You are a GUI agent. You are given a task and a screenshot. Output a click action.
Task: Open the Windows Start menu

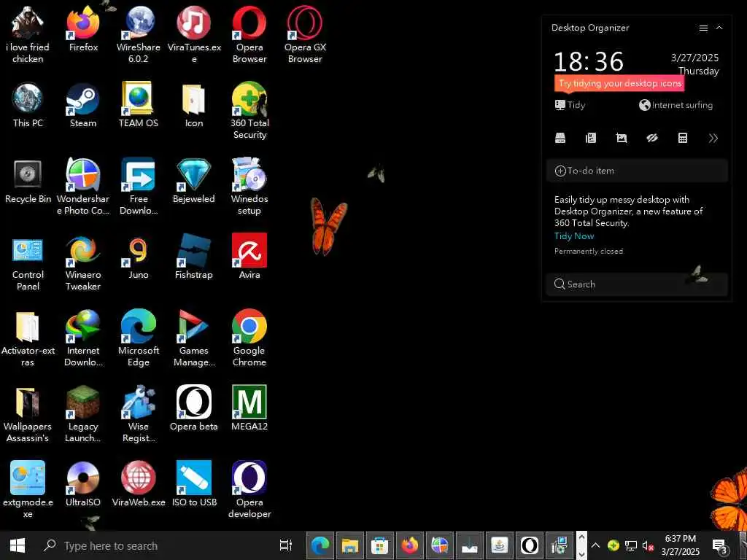pyautogui.click(x=18, y=545)
